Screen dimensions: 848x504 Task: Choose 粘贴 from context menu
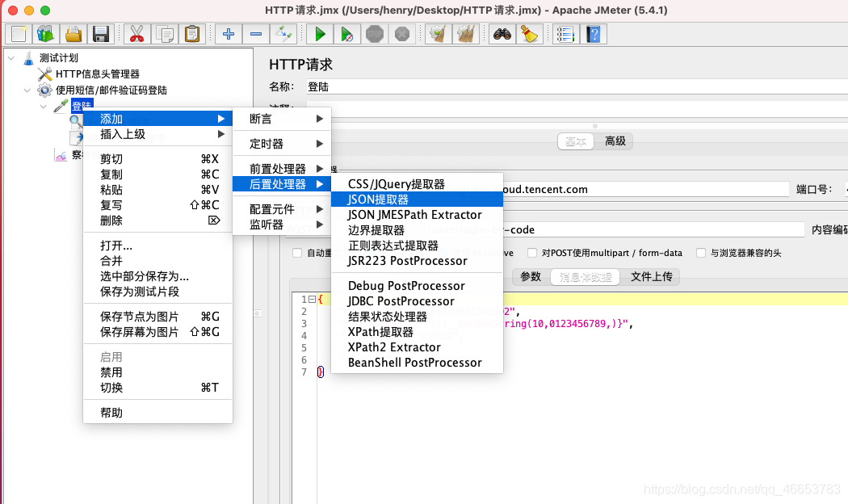click(158, 190)
